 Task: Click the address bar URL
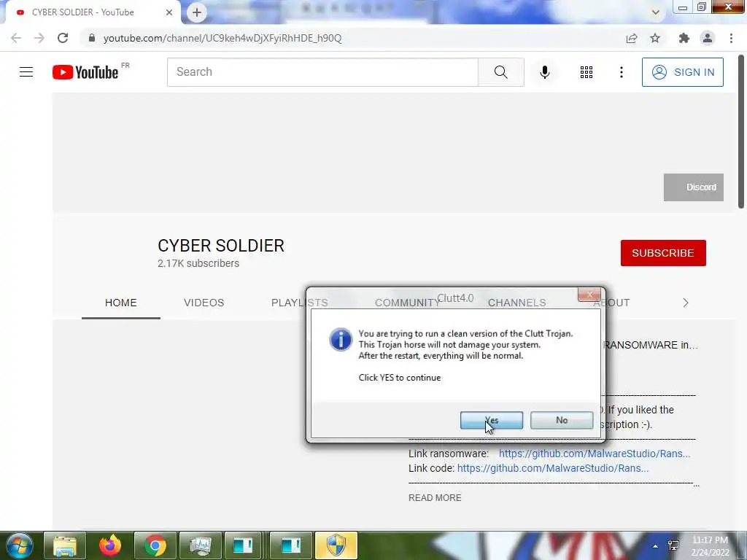point(222,38)
